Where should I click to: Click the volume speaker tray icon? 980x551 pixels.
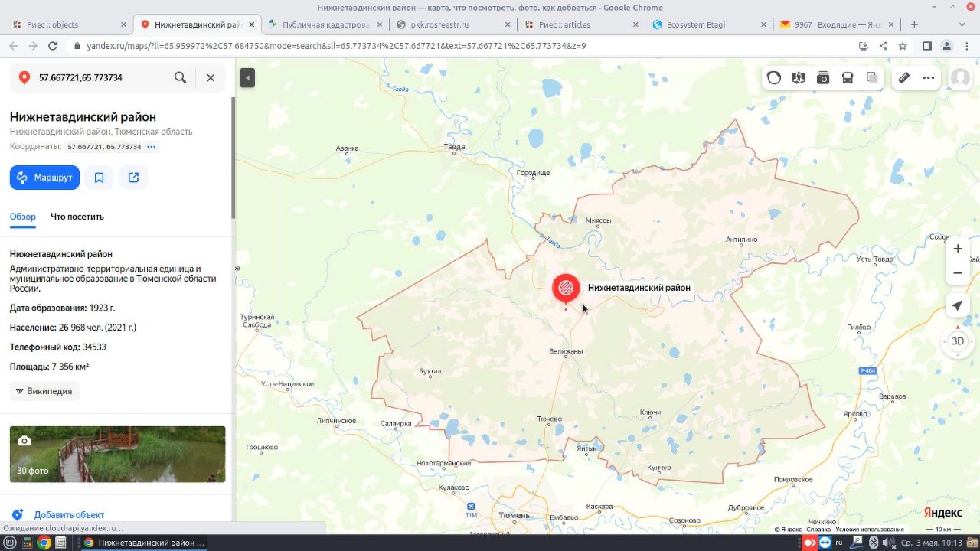(x=887, y=543)
